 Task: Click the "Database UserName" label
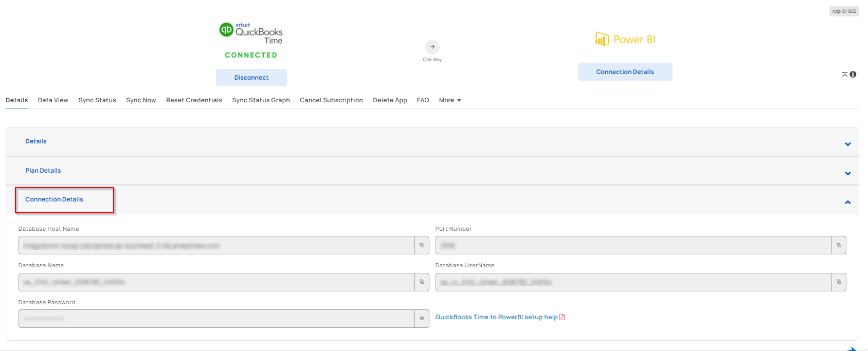point(465,265)
